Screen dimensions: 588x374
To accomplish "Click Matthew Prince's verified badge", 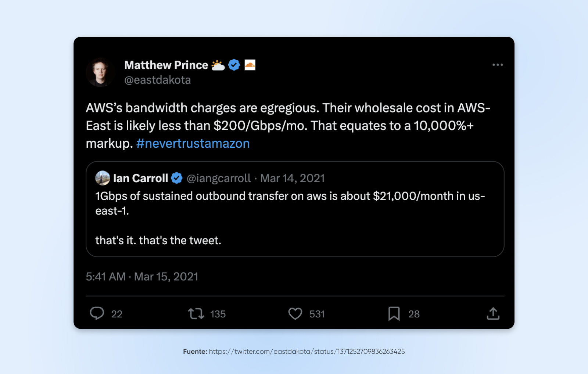I will pos(233,64).
